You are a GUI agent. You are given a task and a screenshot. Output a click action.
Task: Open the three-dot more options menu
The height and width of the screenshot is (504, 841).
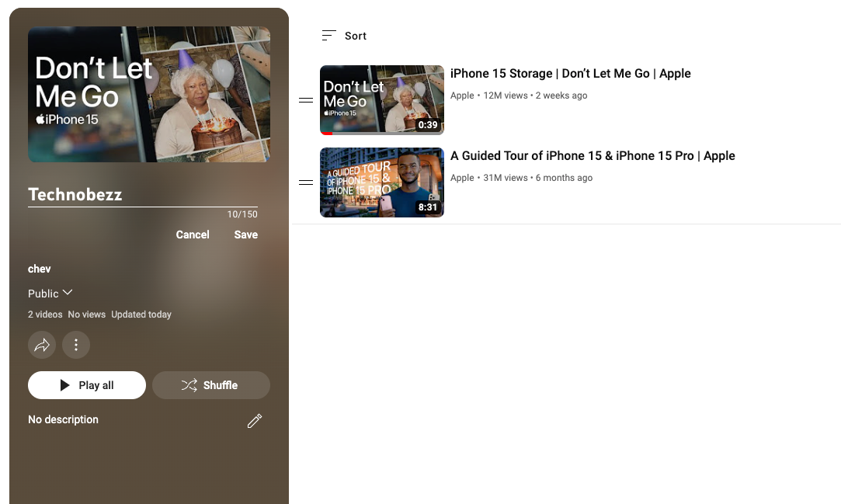pyautogui.click(x=76, y=345)
